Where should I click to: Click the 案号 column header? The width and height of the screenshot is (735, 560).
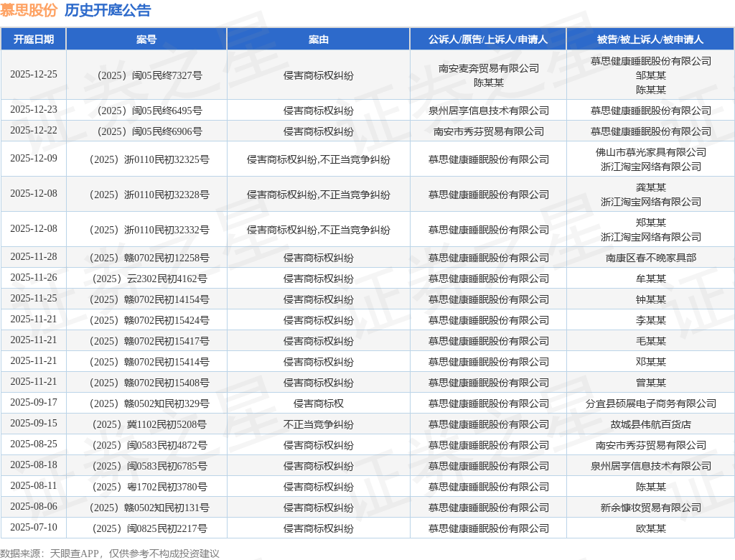click(146, 39)
